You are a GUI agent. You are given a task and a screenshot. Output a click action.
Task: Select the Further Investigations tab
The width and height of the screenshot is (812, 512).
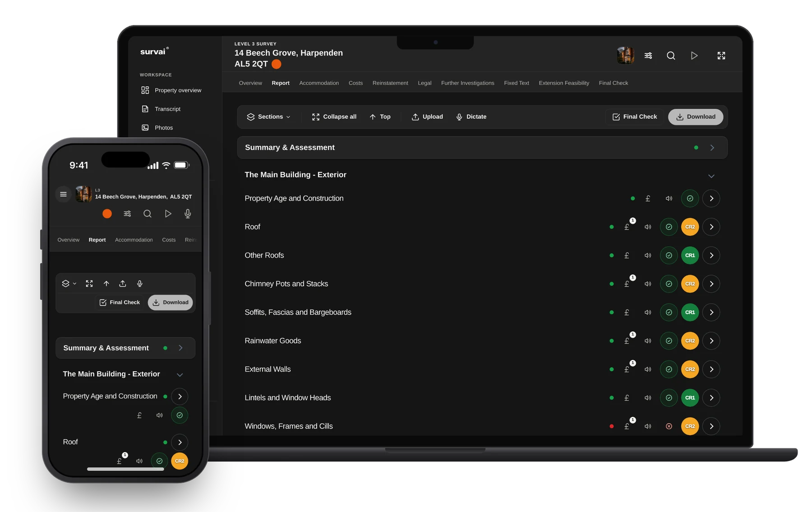click(468, 83)
